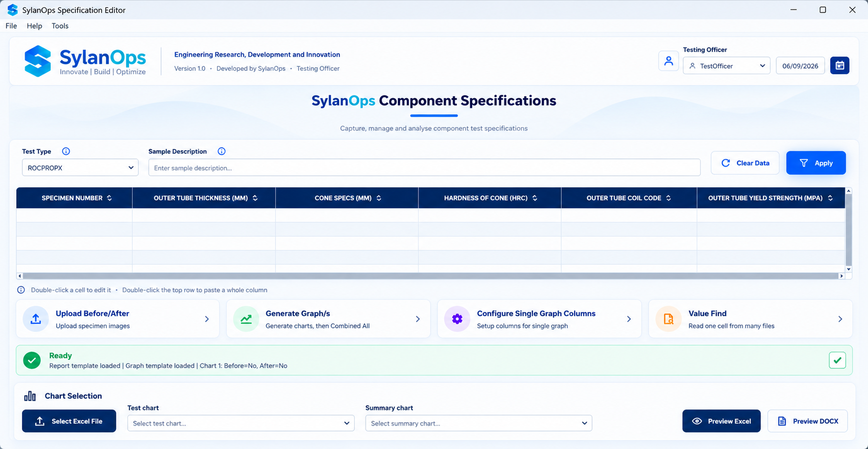
Task: Click the user profile icon beside Testing Officer
Action: [x=668, y=61]
